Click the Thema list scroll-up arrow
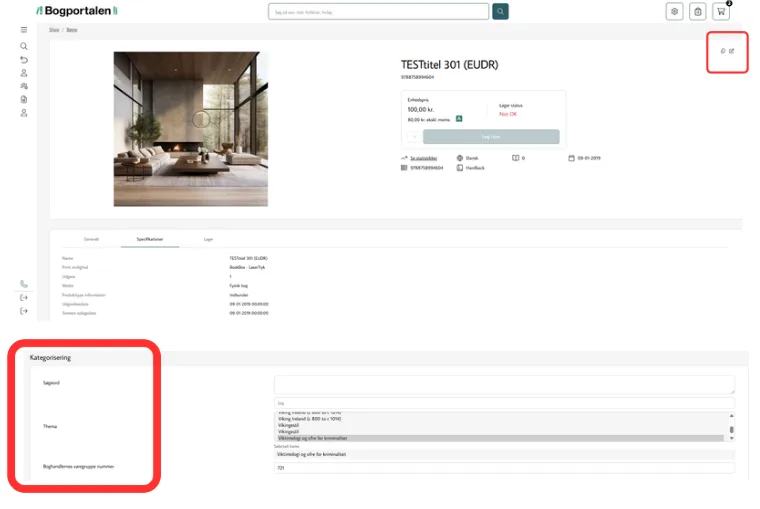 (x=731, y=415)
